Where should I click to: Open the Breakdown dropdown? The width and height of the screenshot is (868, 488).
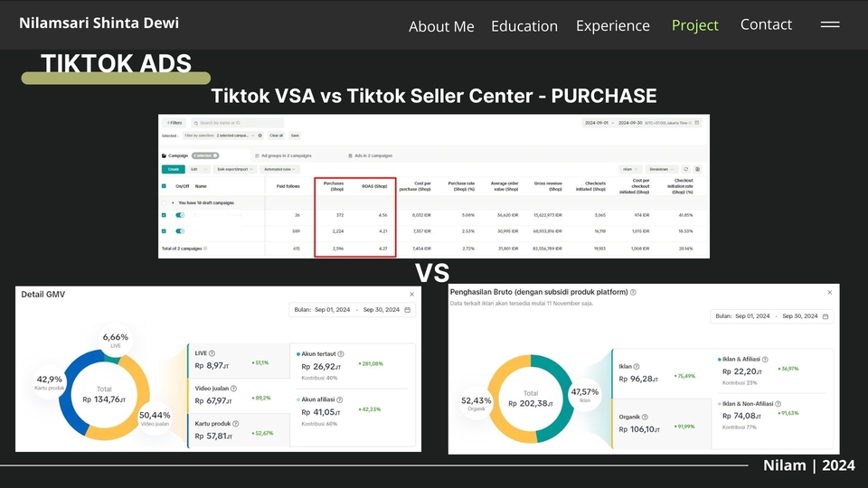662,169
